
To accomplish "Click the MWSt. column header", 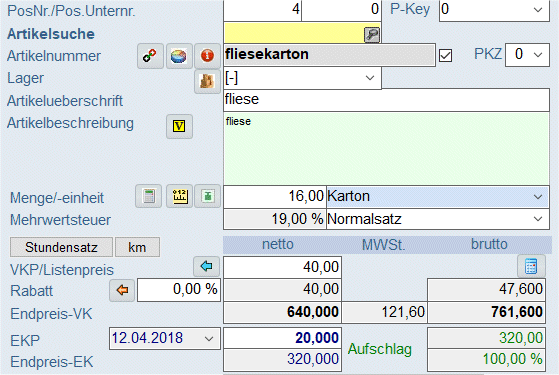I will tap(384, 245).
